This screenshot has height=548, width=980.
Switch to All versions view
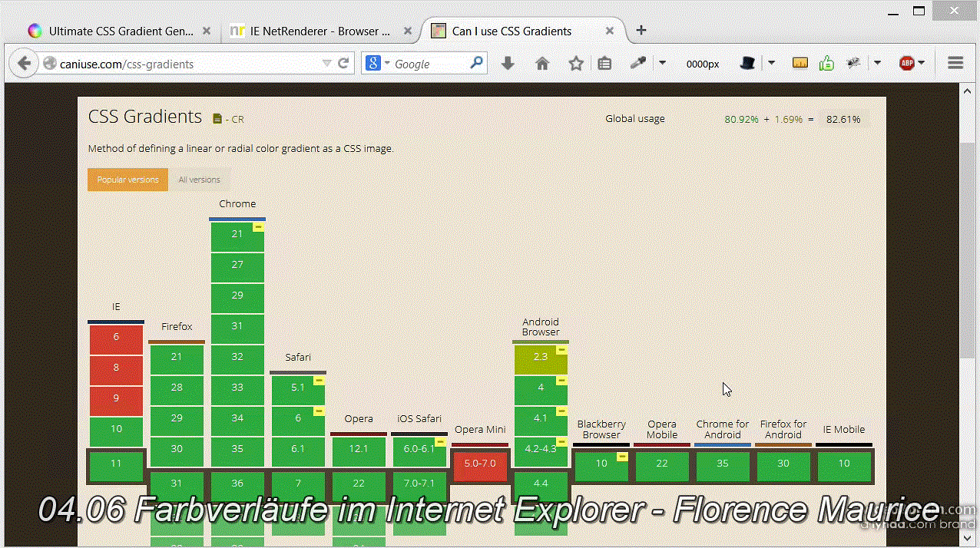pyautogui.click(x=199, y=180)
